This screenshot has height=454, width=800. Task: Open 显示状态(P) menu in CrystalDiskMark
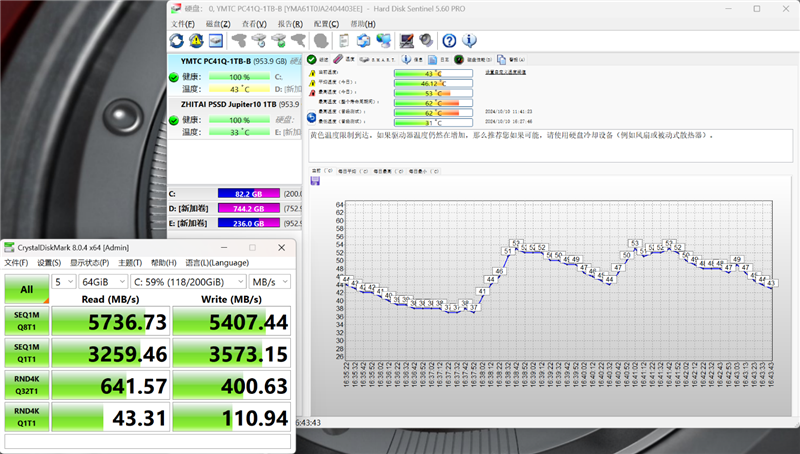90,263
